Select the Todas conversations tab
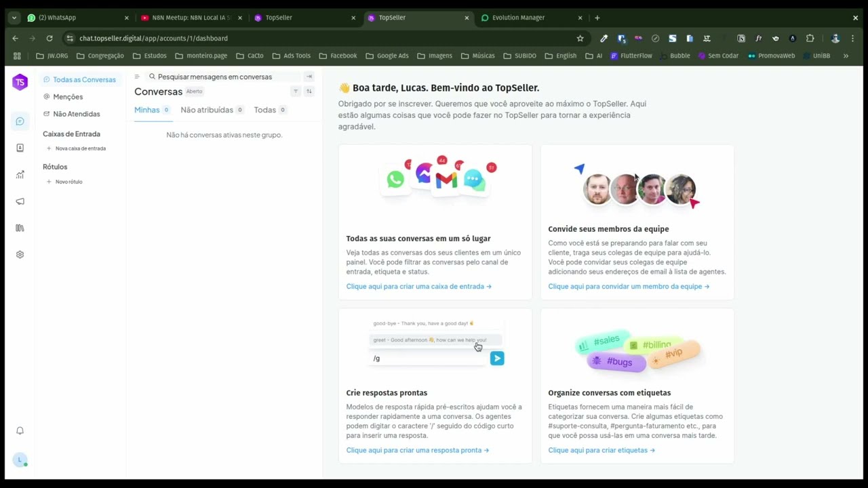Screen dimensions: 868x488 coord(271,110)
